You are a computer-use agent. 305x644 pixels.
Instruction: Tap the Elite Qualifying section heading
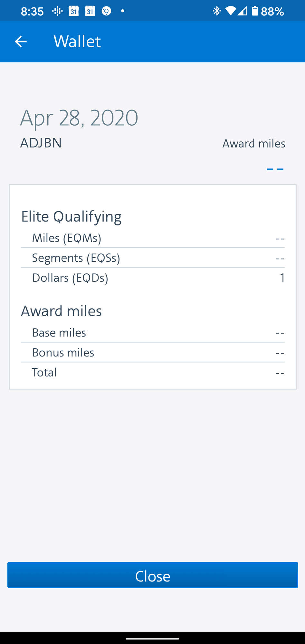[x=71, y=217]
